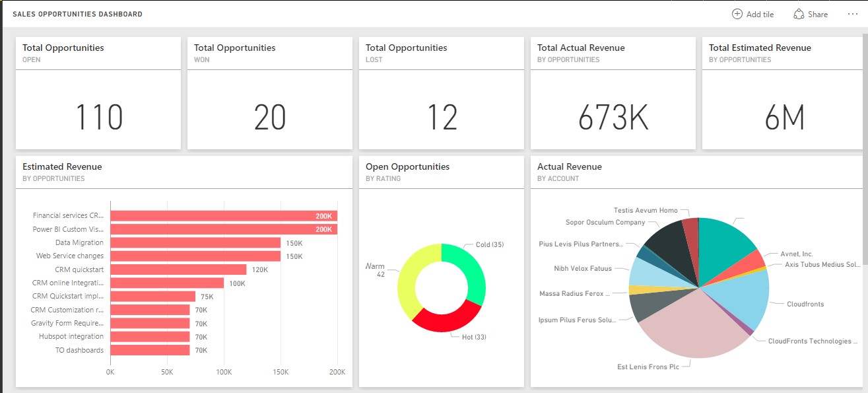868x393 pixels.
Task: Click the Open Opportunities tile title
Action: click(407, 167)
